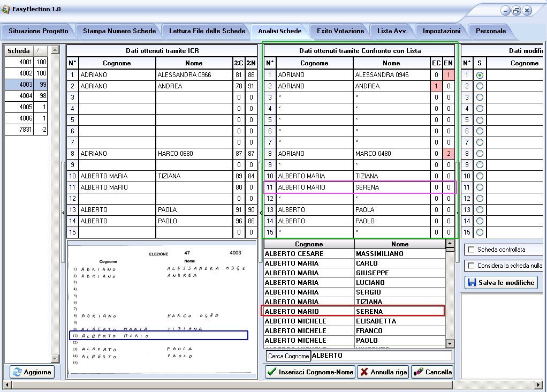Click splitter arrow between ICR and Confronto tables
Image resolution: width=547 pixels, height=392 pixels.
(261, 213)
